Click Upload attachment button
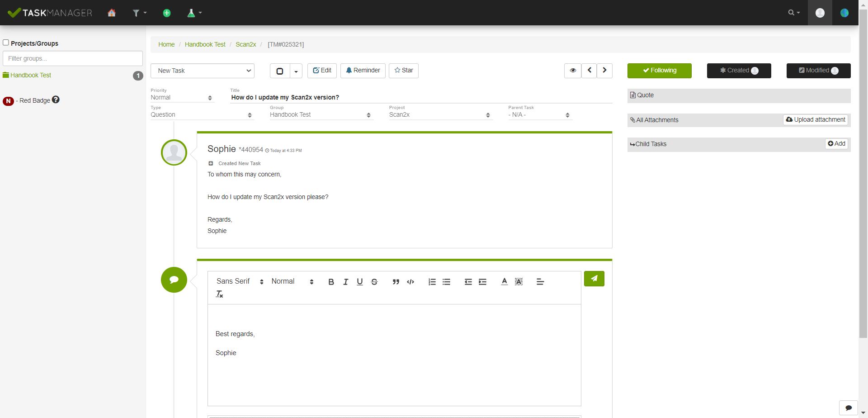Viewport: 868px width, 418px height. point(816,119)
